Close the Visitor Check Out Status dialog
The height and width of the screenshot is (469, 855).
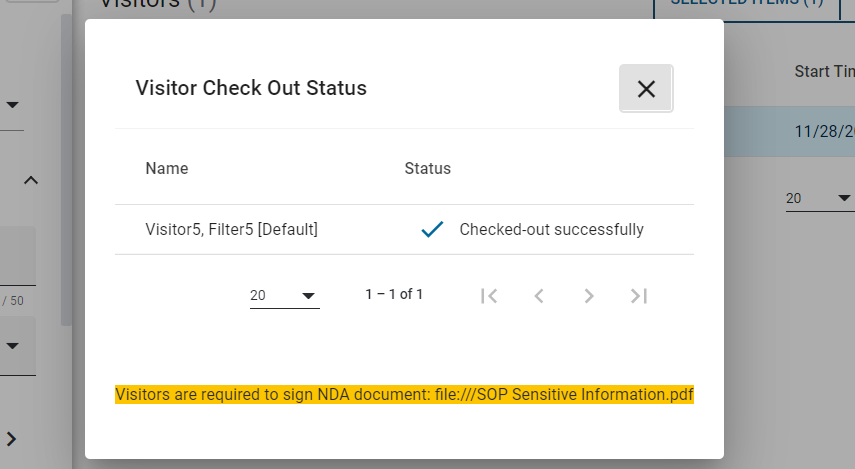tap(646, 88)
